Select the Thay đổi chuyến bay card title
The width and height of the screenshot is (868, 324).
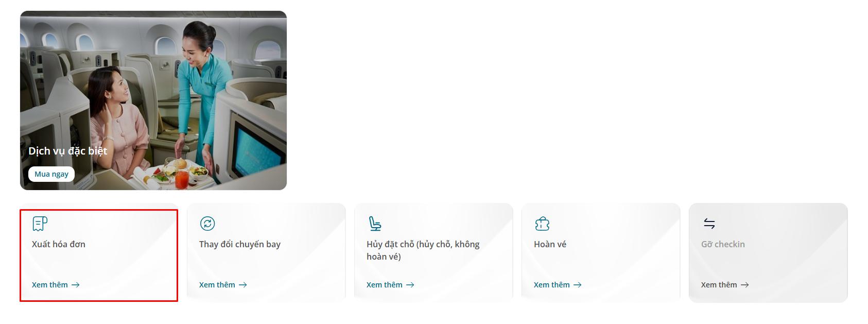click(240, 244)
